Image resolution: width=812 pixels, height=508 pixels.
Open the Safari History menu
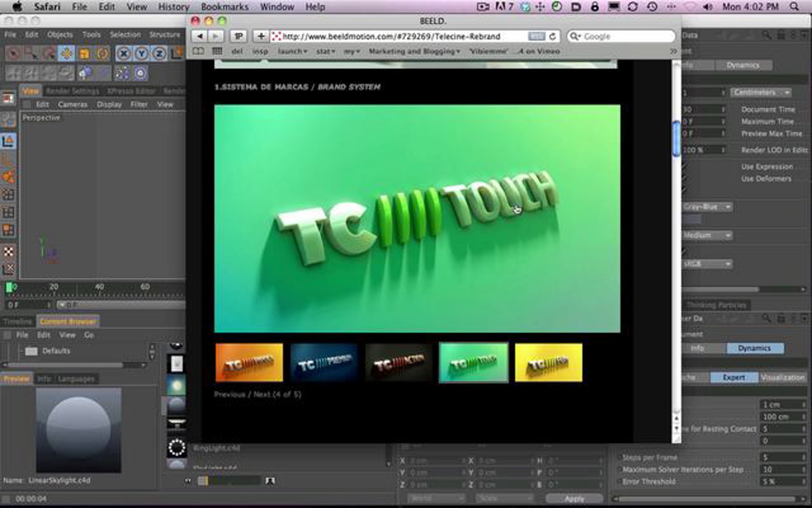(x=174, y=7)
